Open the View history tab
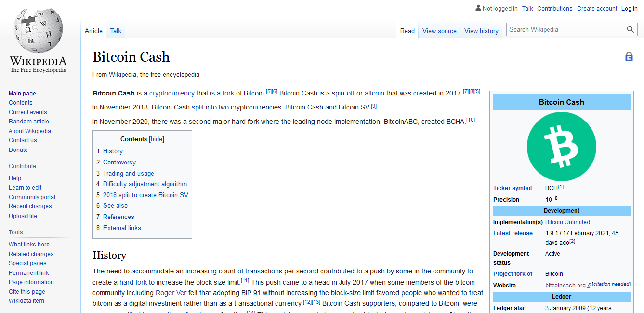Screen dimensions: 644x313 click(x=481, y=31)
